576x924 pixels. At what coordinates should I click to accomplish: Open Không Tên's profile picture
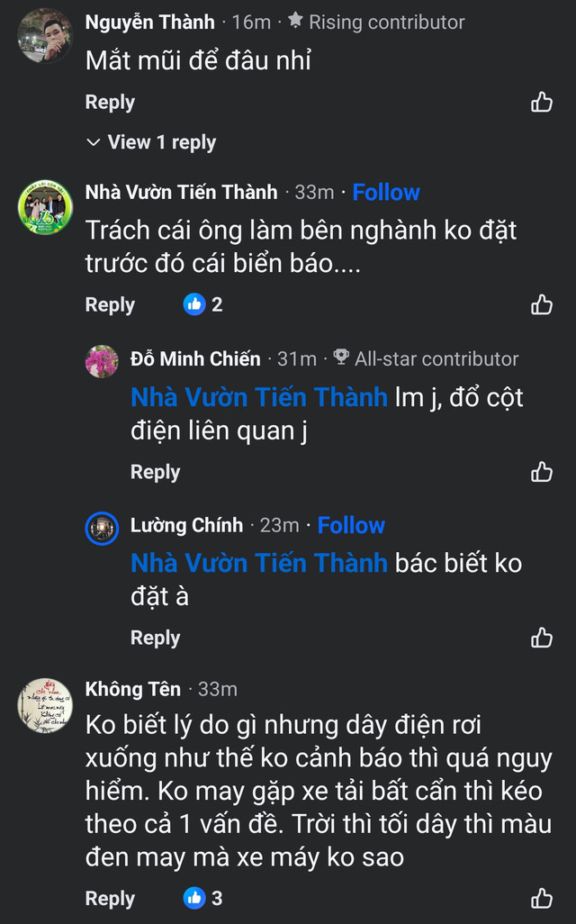coord(45,704)
